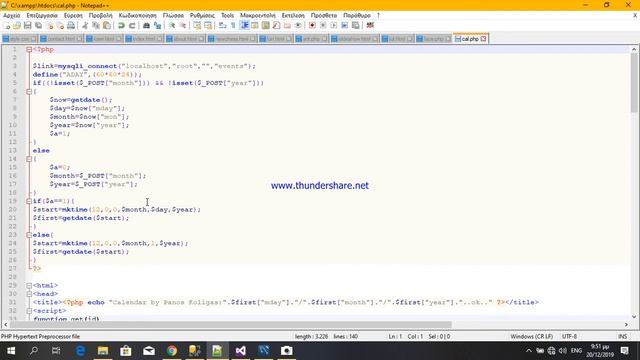Save the current file via toolbar

(x=27, y=25)
